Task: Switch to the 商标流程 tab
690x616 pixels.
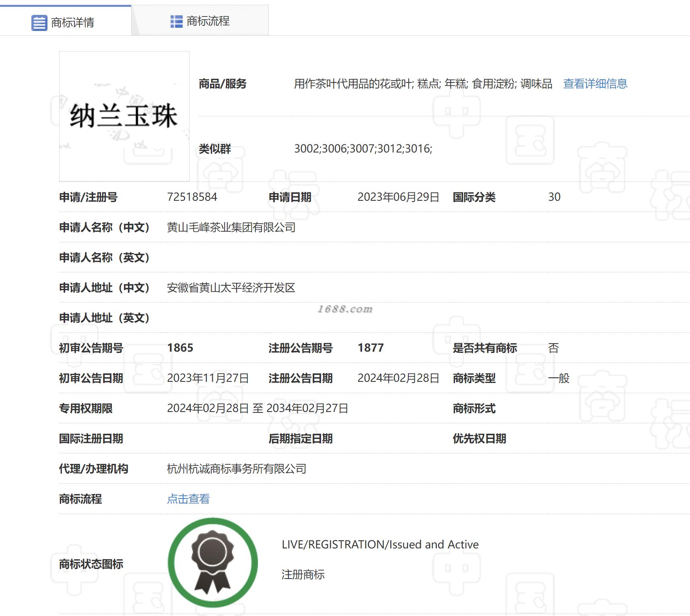Action: click(x=200, y=21)
